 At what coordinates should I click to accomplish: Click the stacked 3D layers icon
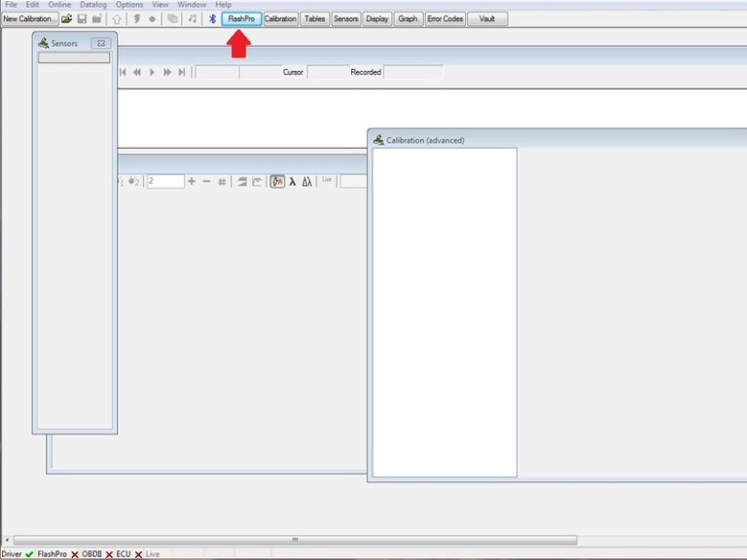coord(242,182)
